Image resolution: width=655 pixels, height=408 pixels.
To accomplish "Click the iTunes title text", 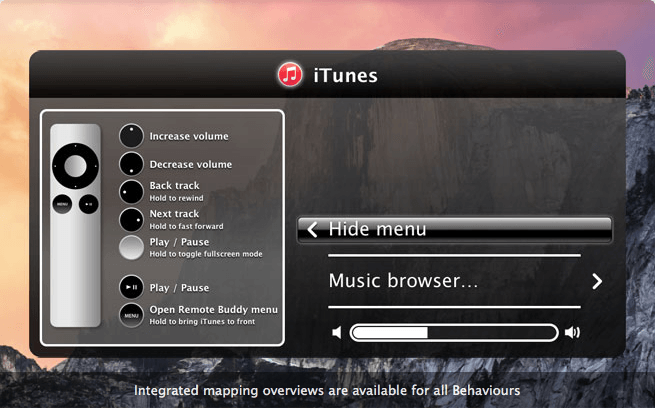I will (x=345, y=76).
